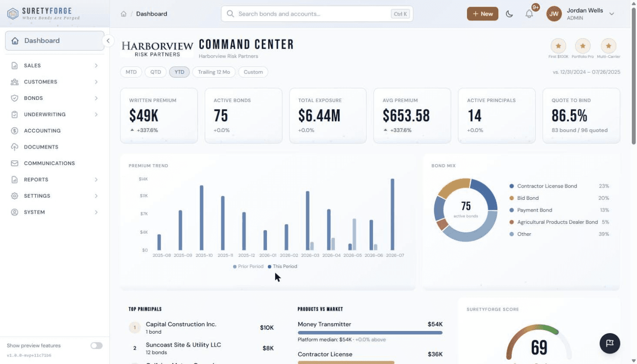Click the Bonds shield icon

[15, 98]
